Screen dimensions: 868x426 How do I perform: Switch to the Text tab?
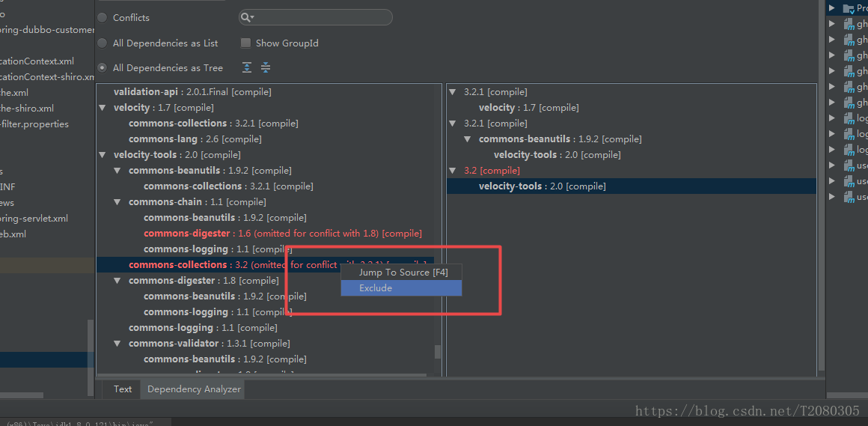click(122, 389)
